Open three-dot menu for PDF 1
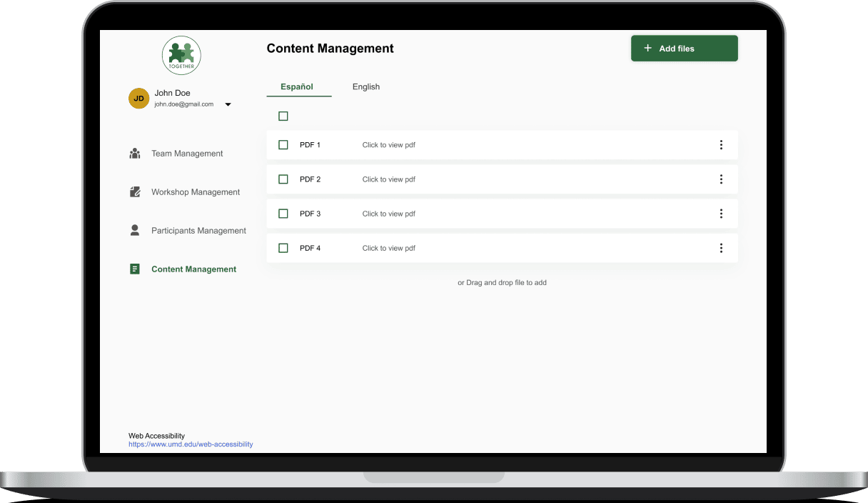868x503 pixels. 721,145
